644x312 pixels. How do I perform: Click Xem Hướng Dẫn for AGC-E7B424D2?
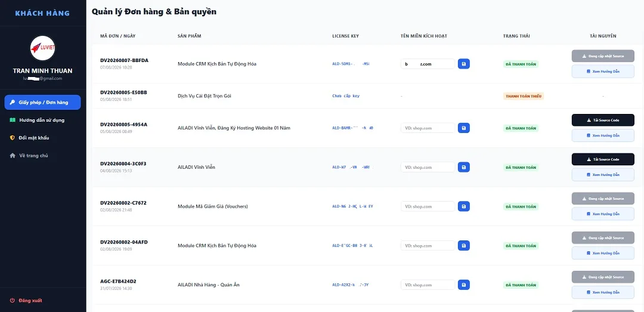[603, 293]
